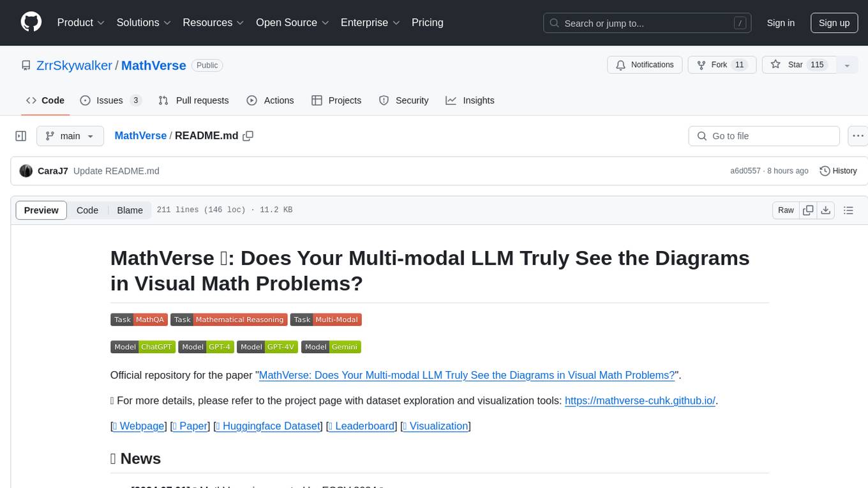Expand the star lists dropdown arrow

pos(847,65)
